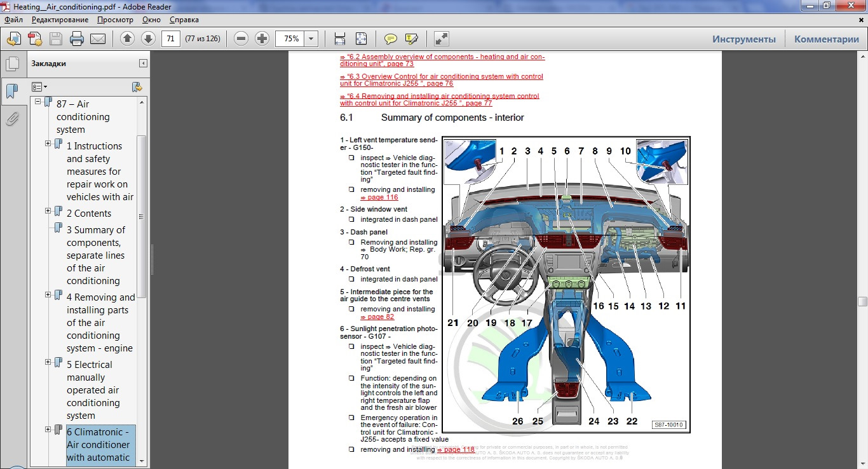Click the '6.1 Summary of components - interior' heading

432,118
